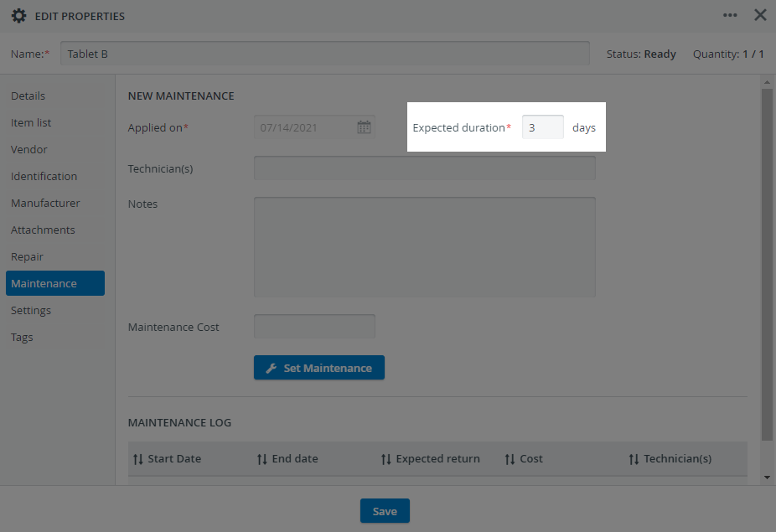Viewport: 776px width, 532px height.
Task: Sort log by Expected return column
Action: tap(430, 459)
